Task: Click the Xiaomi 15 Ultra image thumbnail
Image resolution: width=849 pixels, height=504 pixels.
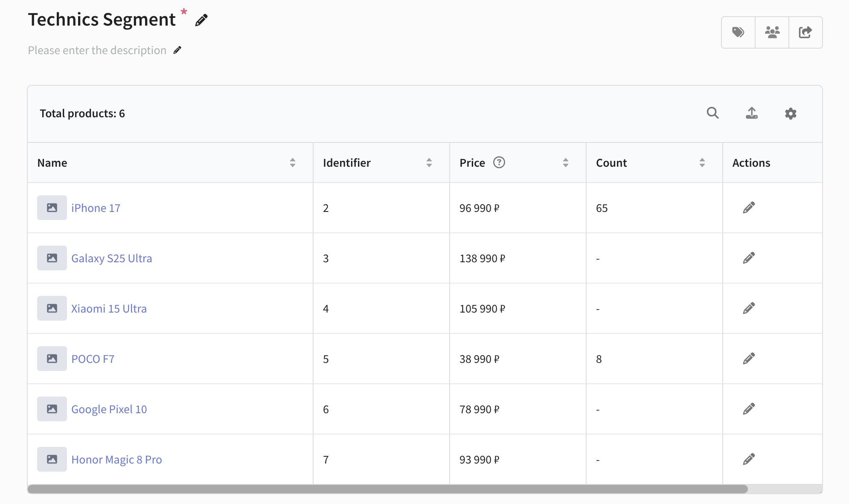Action: (52, 308)
